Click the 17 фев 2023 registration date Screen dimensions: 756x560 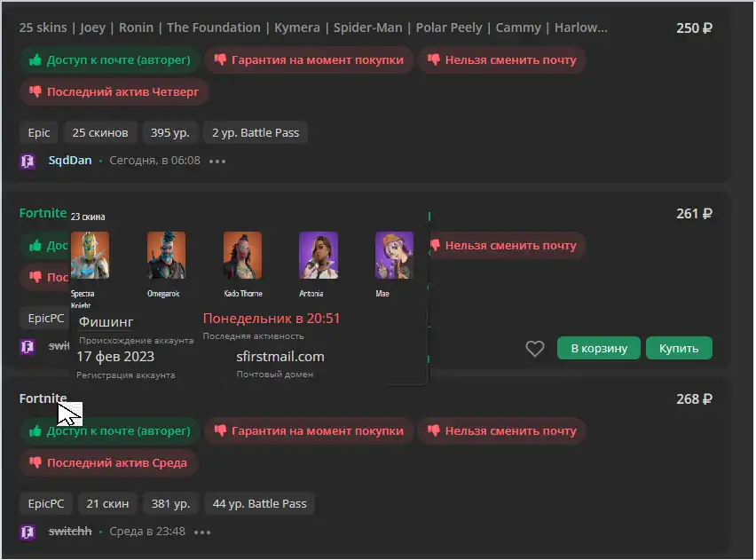(115, 357)
